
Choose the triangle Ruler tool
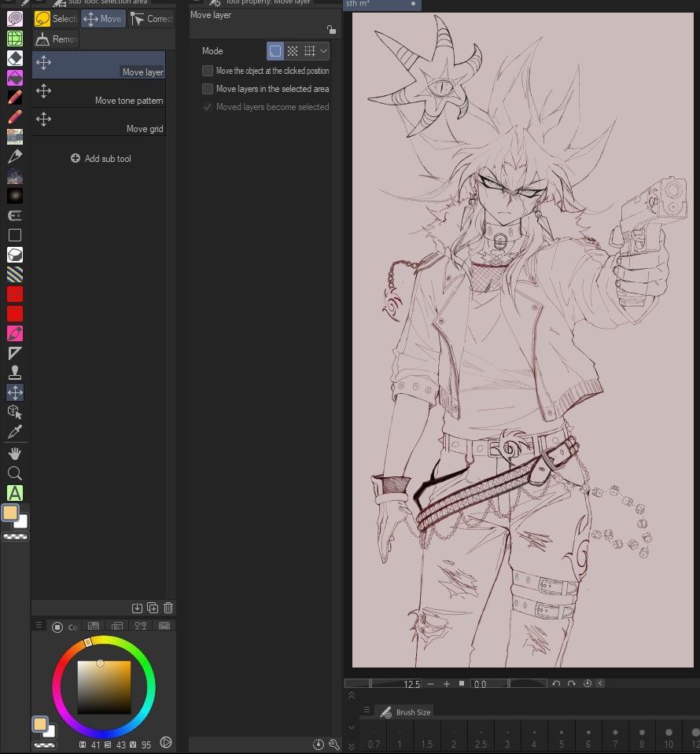pyautogui.click(x=15, y=353)
